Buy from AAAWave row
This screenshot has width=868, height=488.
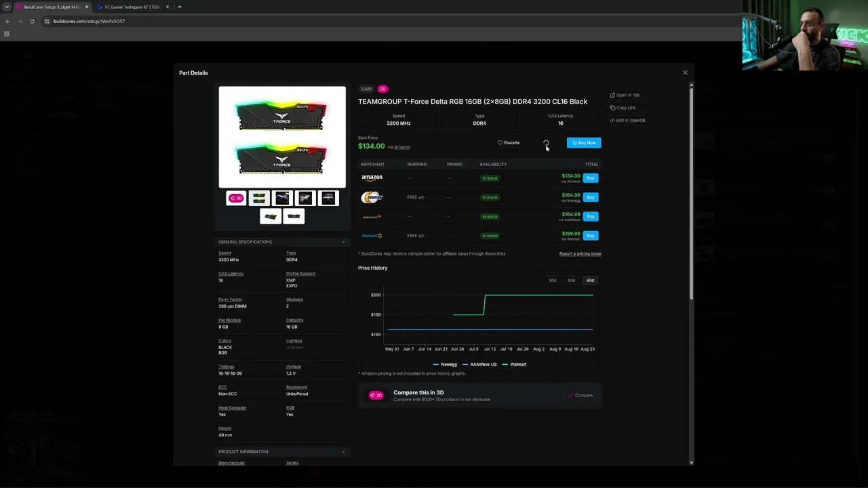click(591, 216)
